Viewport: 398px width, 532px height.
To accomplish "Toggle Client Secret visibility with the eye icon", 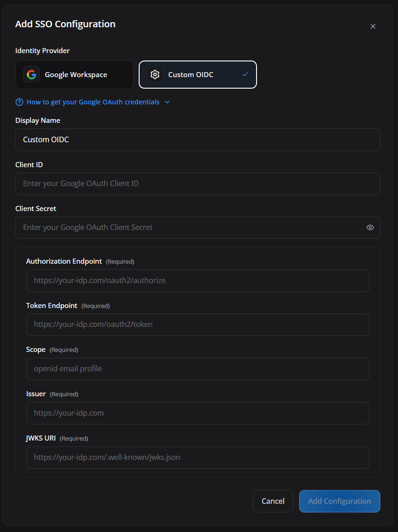I will click(x=370, y=228).
